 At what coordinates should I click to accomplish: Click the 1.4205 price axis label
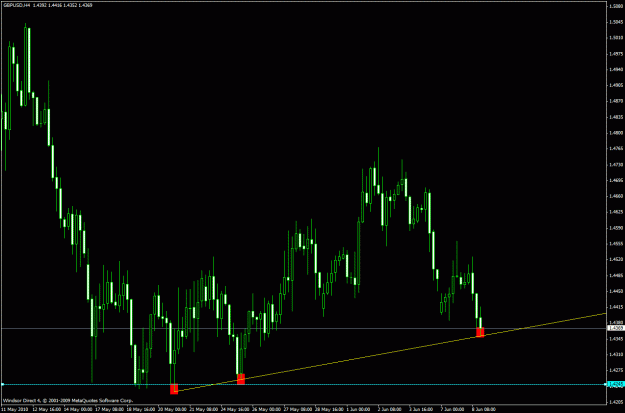(x=616, y=402)
